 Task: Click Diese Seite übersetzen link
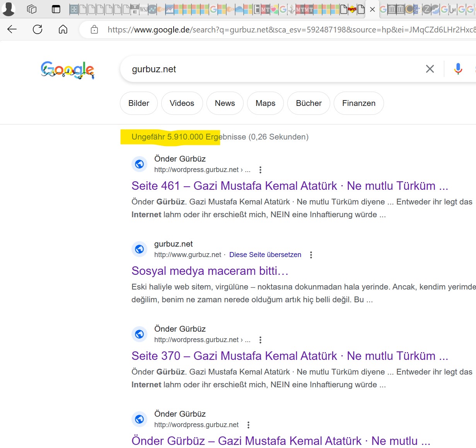(265, 255)
